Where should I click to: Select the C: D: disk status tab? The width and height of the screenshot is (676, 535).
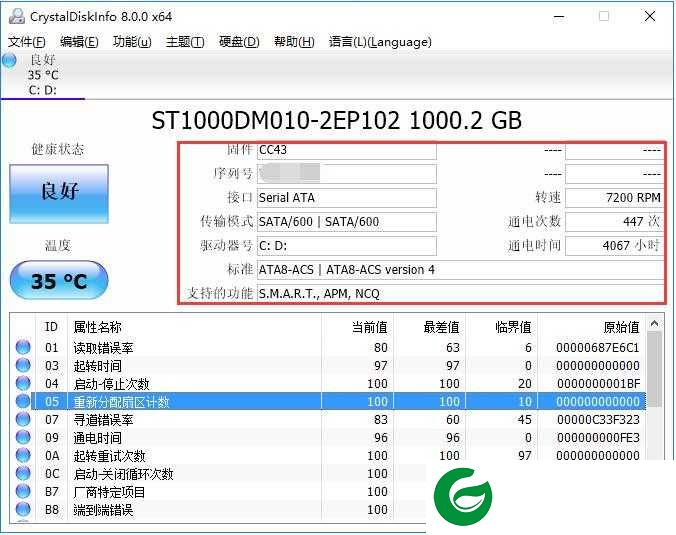tap(43, 75)
